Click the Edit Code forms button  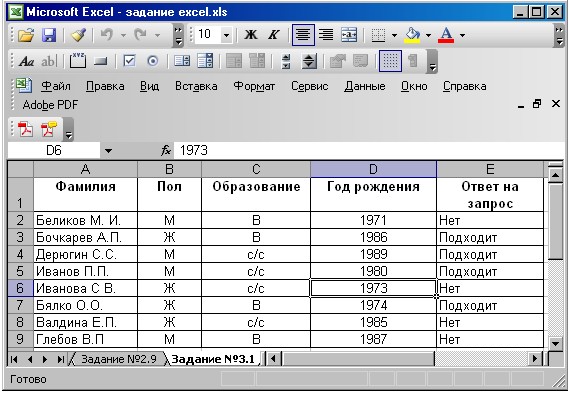point(361,61)
